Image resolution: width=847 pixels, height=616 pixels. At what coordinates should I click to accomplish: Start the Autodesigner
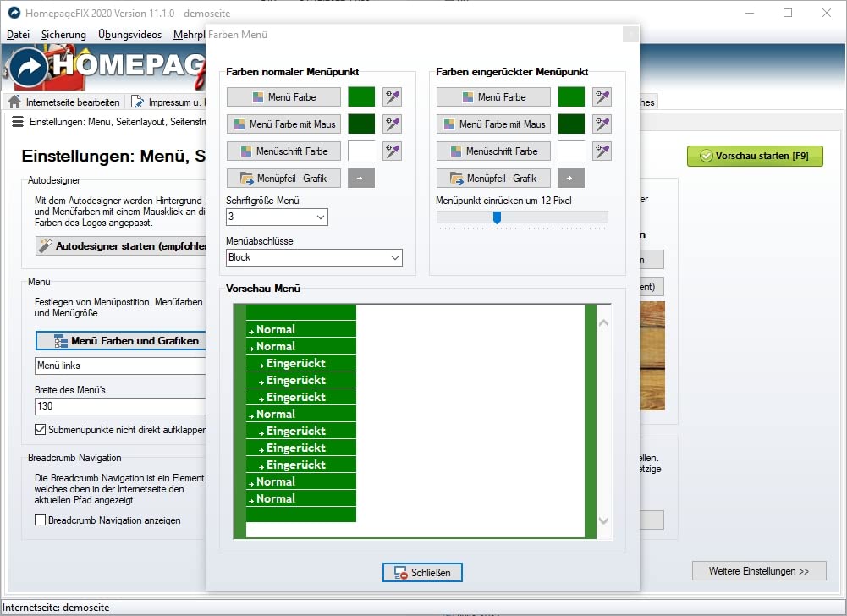coord(121,246)
